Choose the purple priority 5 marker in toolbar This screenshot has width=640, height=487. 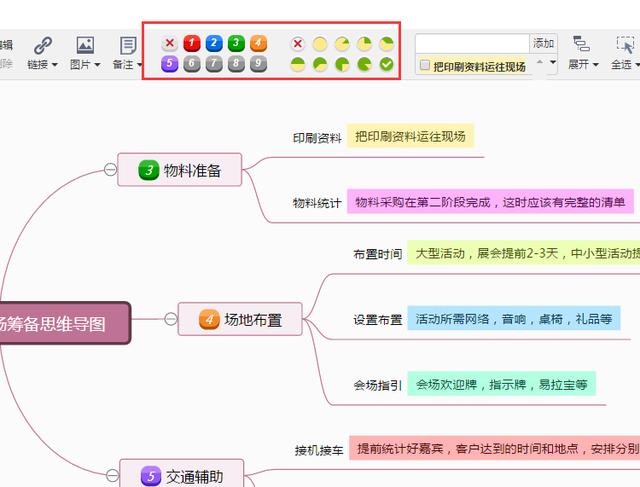tap(170, 64)
